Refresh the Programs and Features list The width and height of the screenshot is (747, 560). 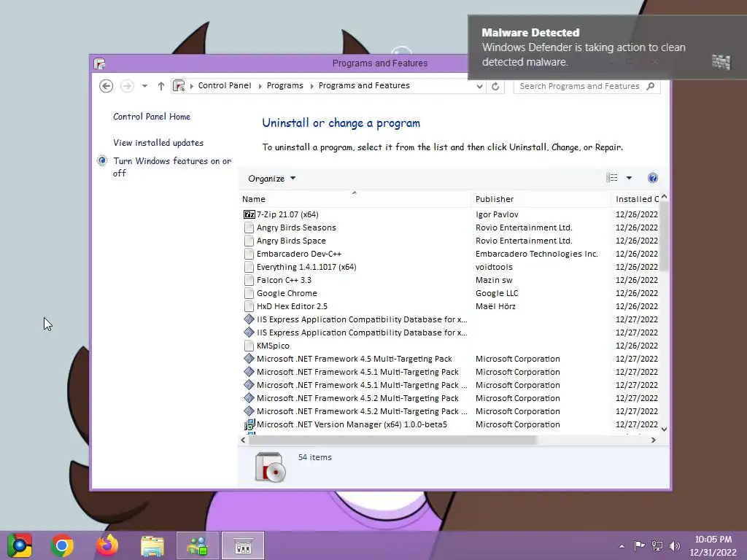(x=495, y=86)
